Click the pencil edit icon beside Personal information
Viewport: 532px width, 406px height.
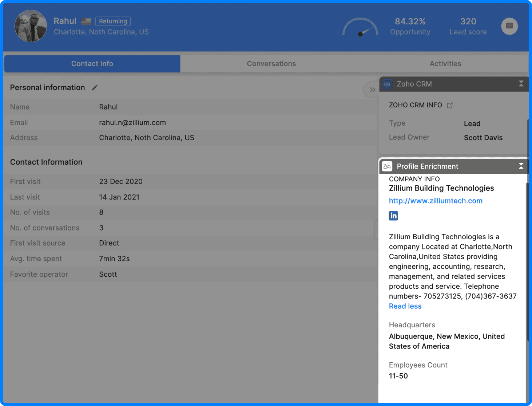coord(95,87)
